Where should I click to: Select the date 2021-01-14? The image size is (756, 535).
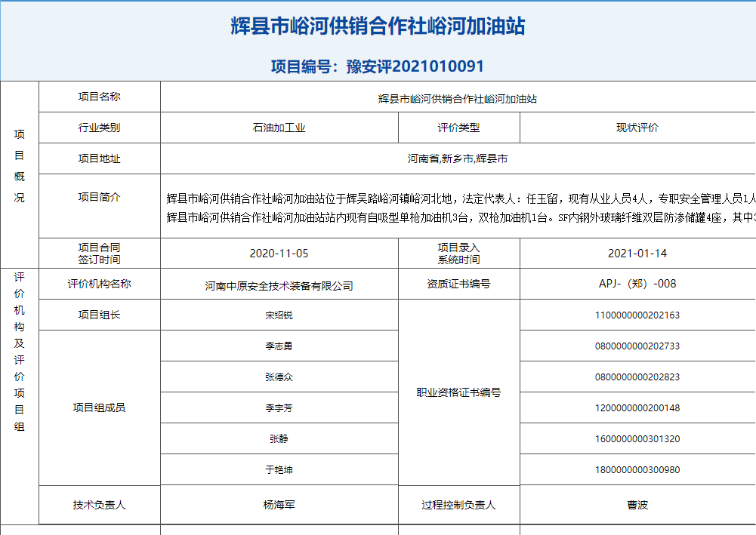click(637, 254)
